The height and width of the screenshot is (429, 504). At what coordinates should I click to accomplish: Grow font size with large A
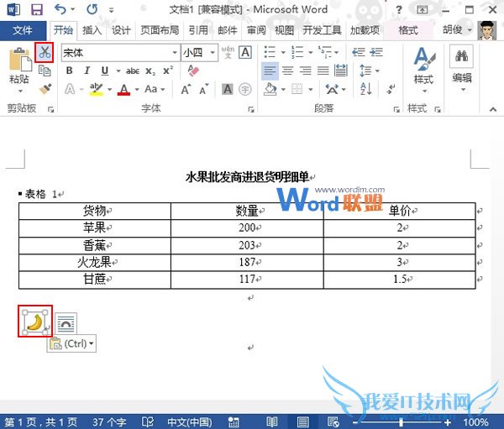click(x=186, y=89)
